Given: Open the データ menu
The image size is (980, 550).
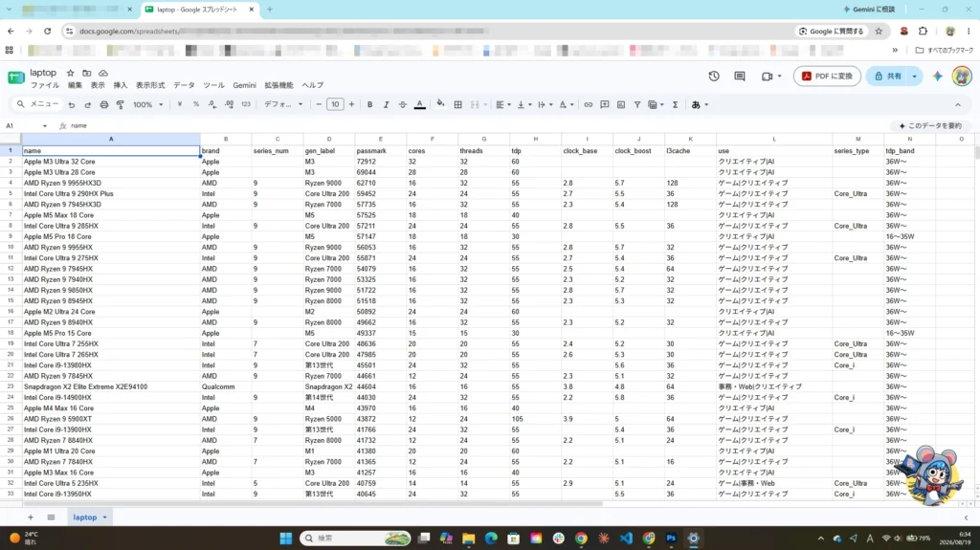Looking at the screenshot, I should click(184, 86).
